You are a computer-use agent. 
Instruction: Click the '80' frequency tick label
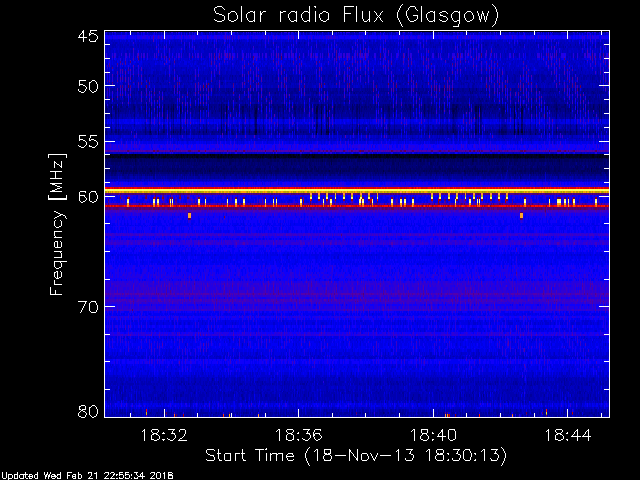point(88,411)
